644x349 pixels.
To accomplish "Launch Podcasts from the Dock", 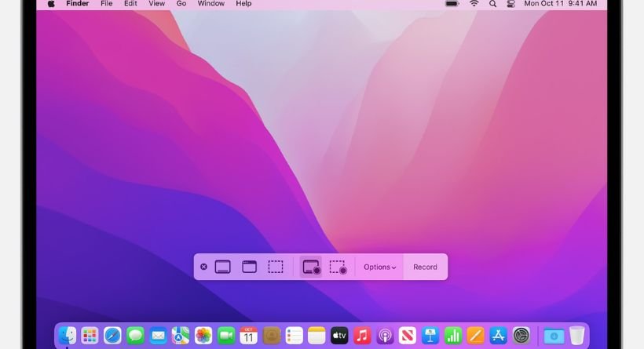I will [385, 336].
